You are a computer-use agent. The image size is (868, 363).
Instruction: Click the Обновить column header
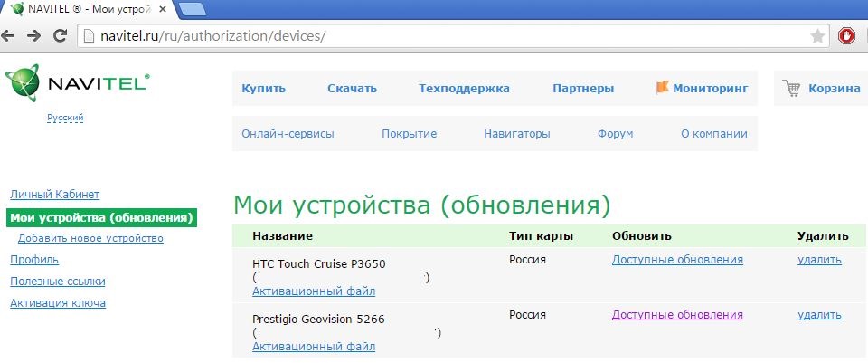pos(642,235)
